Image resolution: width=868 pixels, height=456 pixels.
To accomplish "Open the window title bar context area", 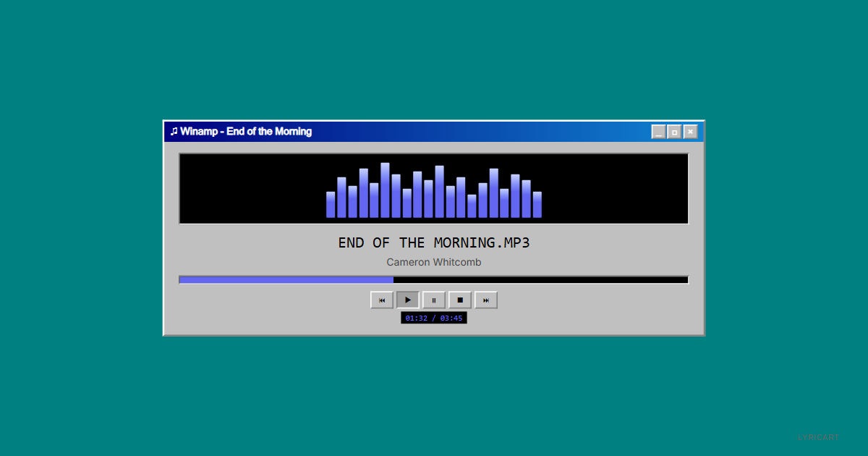I will tap(434, 131).
